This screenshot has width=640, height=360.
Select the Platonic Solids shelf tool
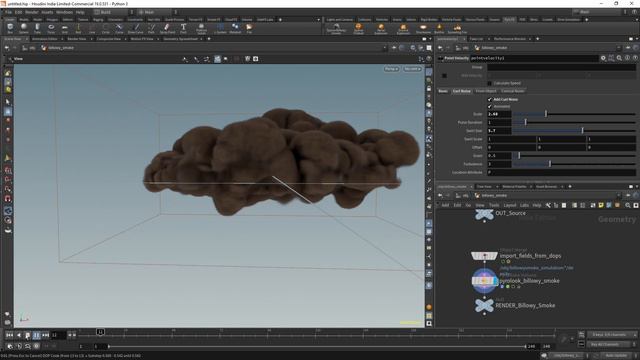(201, 29)
